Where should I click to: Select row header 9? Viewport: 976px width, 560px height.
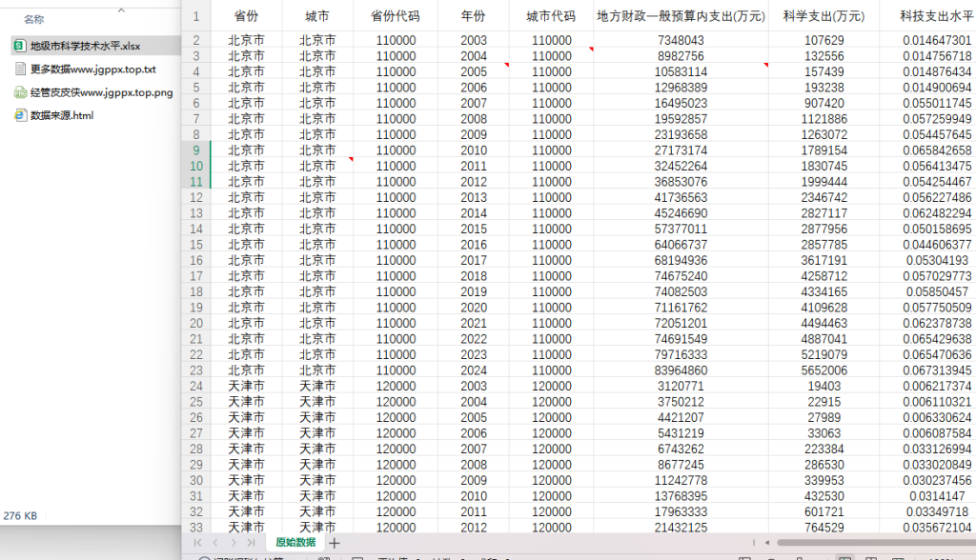(196, 150)
